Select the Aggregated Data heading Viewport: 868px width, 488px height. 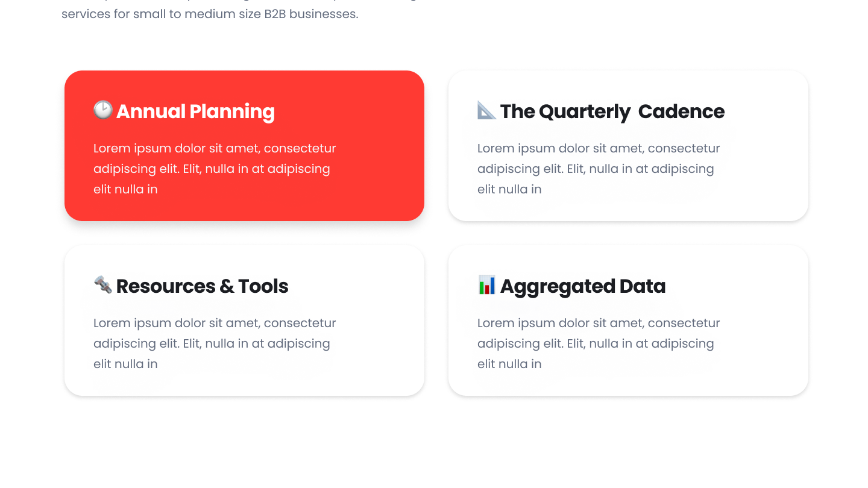pos(583,286)
